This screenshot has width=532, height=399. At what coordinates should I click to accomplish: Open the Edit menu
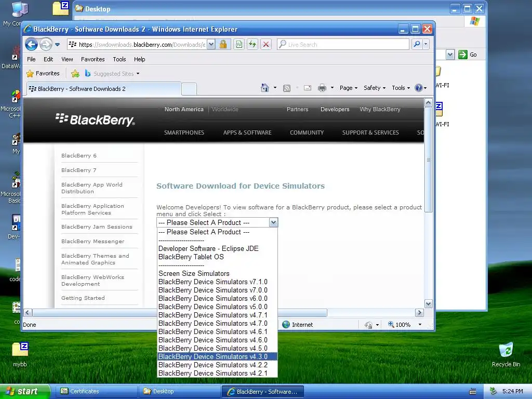pos(48,59)
